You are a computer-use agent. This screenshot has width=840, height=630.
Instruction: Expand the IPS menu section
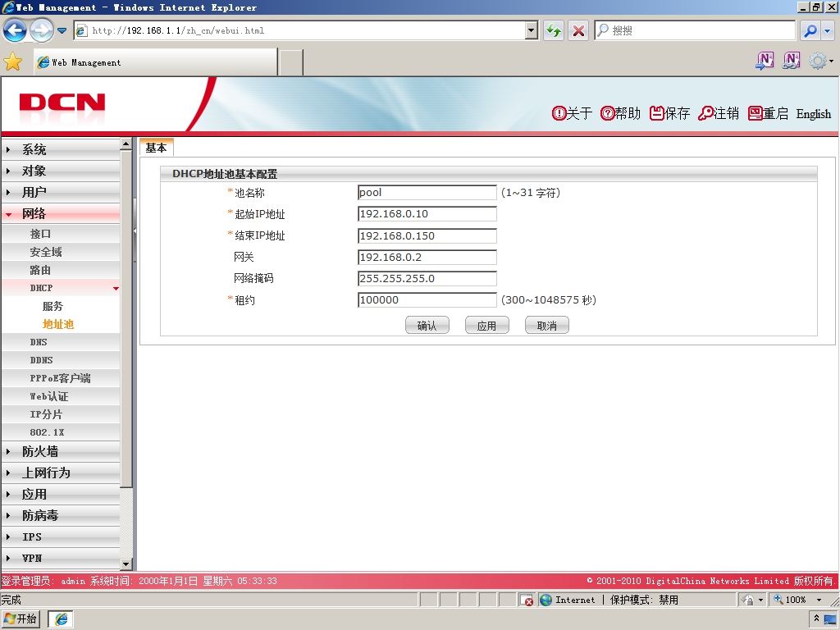click(x=61, y=536)
